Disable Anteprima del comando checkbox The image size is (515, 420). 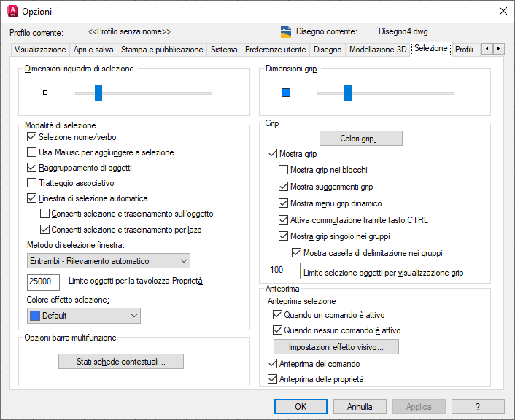tap(272, 364)
